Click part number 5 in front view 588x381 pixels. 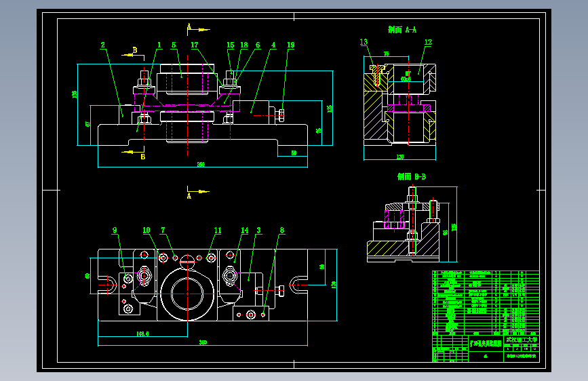(x=174, y=45)
